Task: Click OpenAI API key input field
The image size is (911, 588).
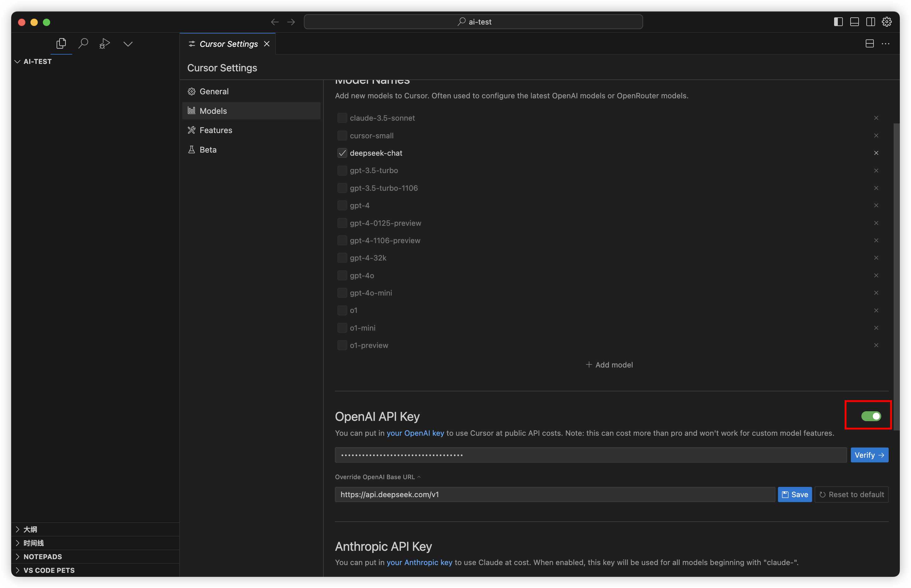Action: point(590,455)
